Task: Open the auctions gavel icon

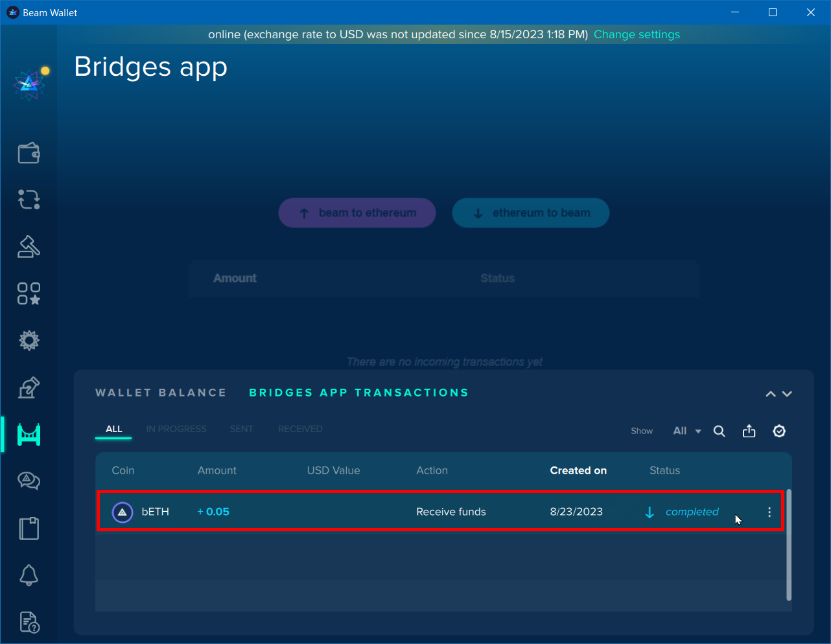Action: click(29, 246)
